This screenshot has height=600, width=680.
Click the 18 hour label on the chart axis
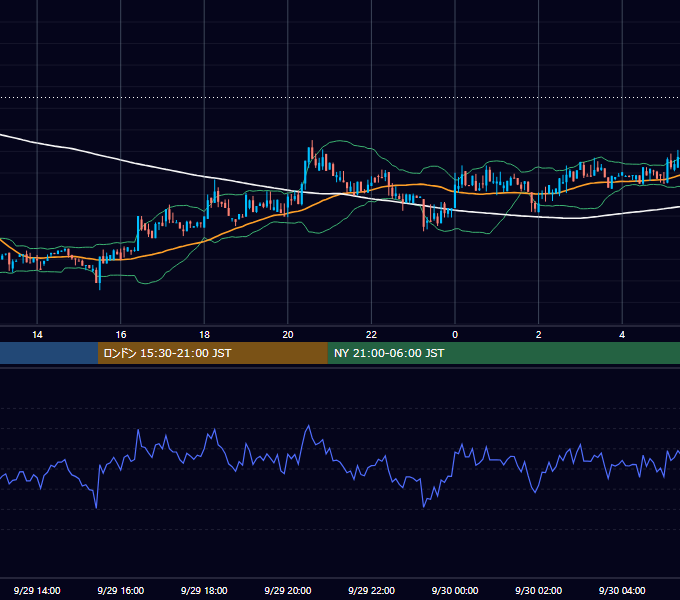click(x=204, y=335)
